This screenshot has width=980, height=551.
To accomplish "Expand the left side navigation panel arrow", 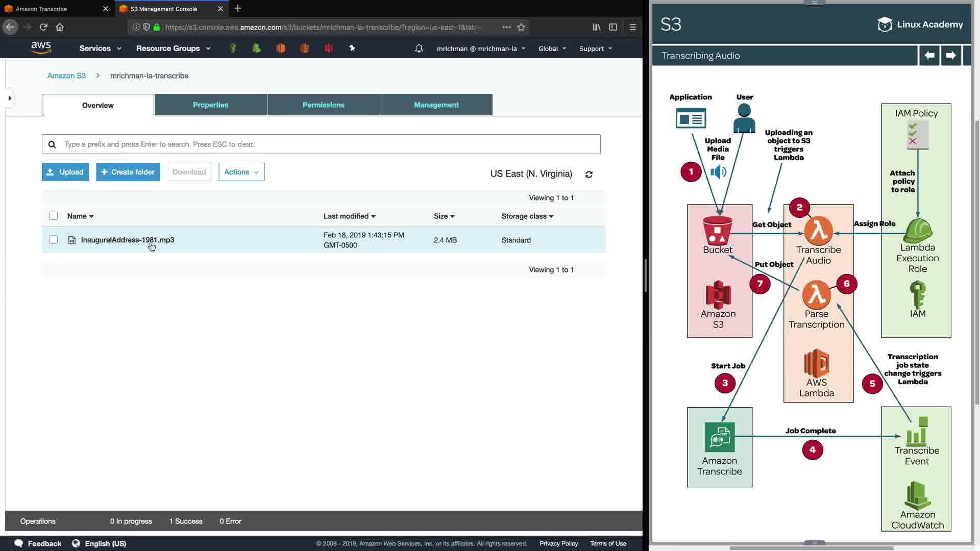I will tap(9, 98).
